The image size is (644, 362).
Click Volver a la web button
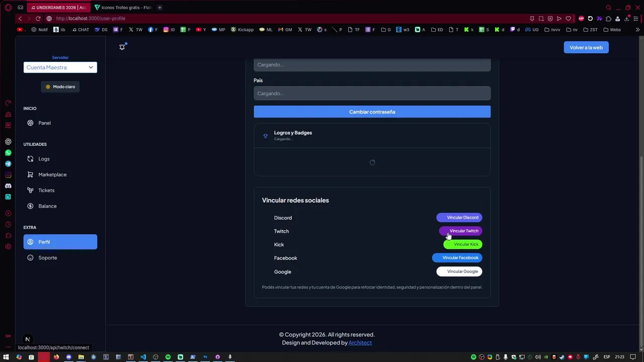pyautogui.click(x=586, y=47)
